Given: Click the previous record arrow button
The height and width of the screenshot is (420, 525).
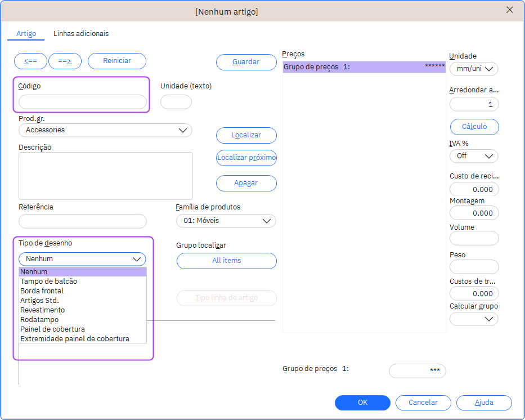Looking at the screenshot, I should 30,61.
